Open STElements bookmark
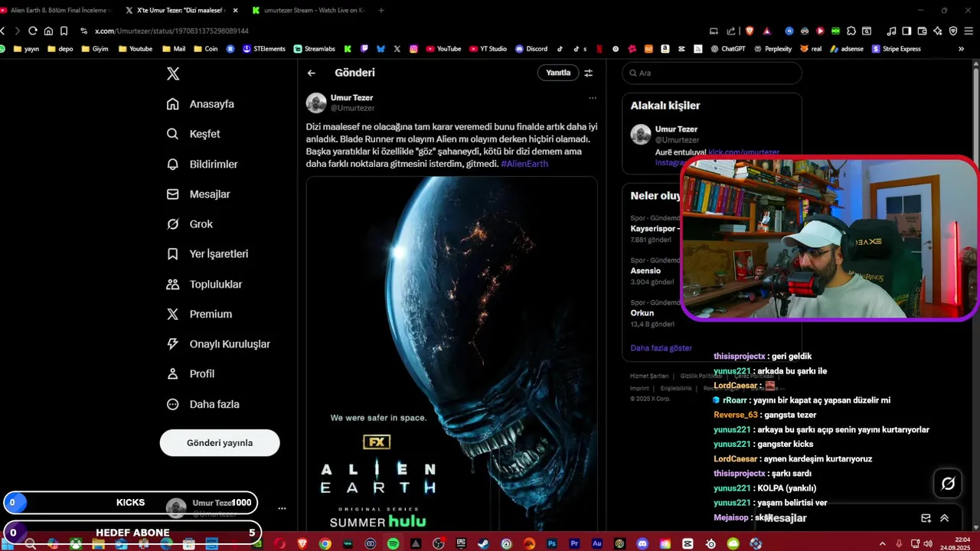980x551 pixels. 263,48
